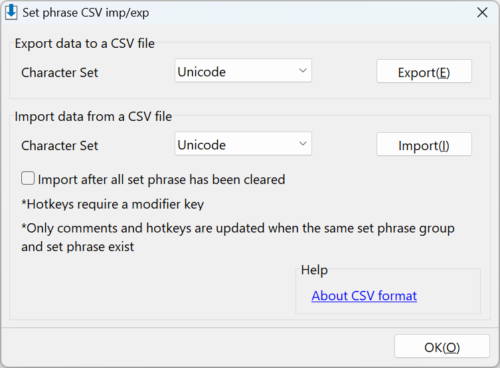This screenshot has width=500, height=368.
Task: Click the 'Import after all set phrase has been cleared' label
Action: coord(161,180)
